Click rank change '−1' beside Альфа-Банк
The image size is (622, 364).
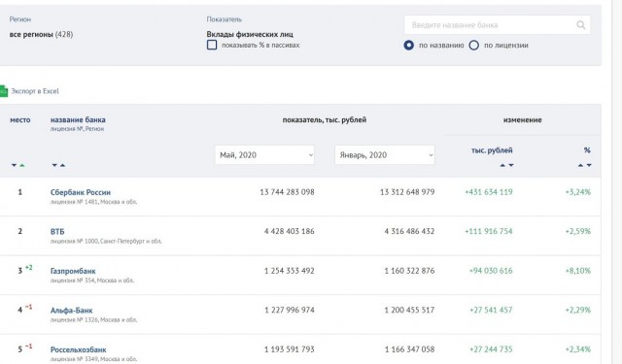pyautogui.click(x=28, y=307)
